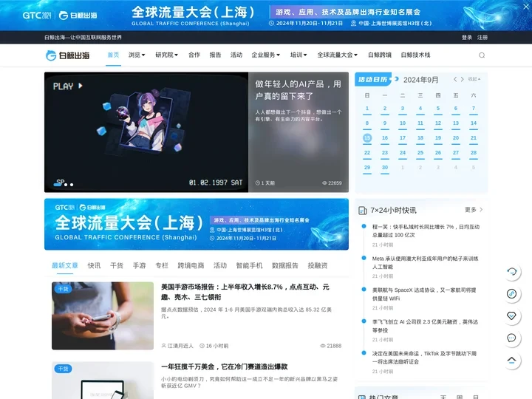The image size is (532, 399).
Task: Expand the 全球流量大会 dropdown menu
Action: [337, 55]
